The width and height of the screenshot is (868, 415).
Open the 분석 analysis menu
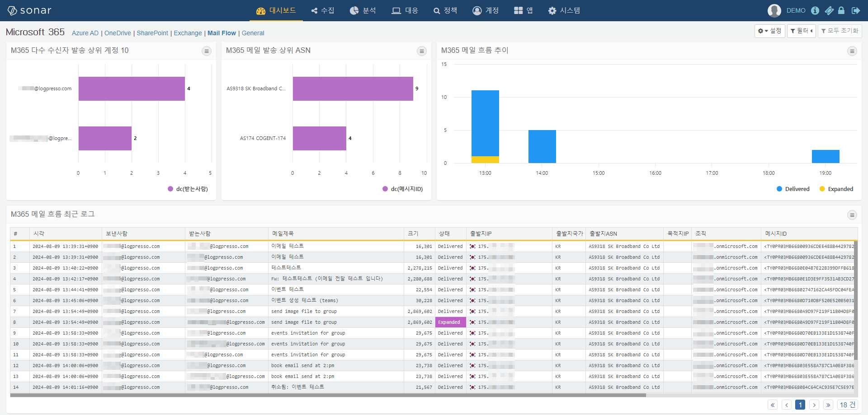(x=363, y=10)
